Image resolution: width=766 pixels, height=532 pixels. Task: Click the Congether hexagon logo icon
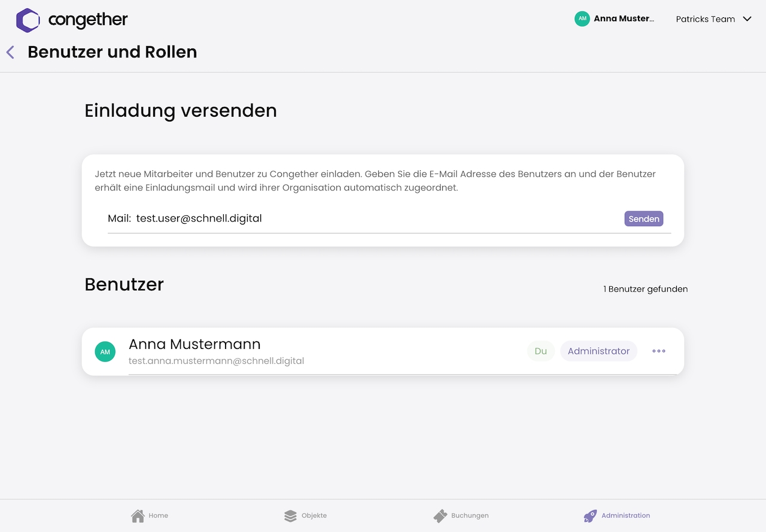28,20
